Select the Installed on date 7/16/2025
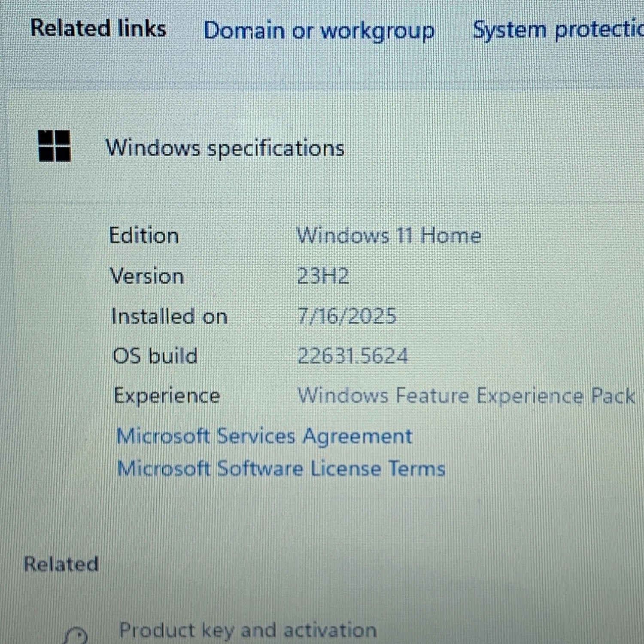Image resolution: width=644 pixels, height=644 pixels. tap(347, 316)
